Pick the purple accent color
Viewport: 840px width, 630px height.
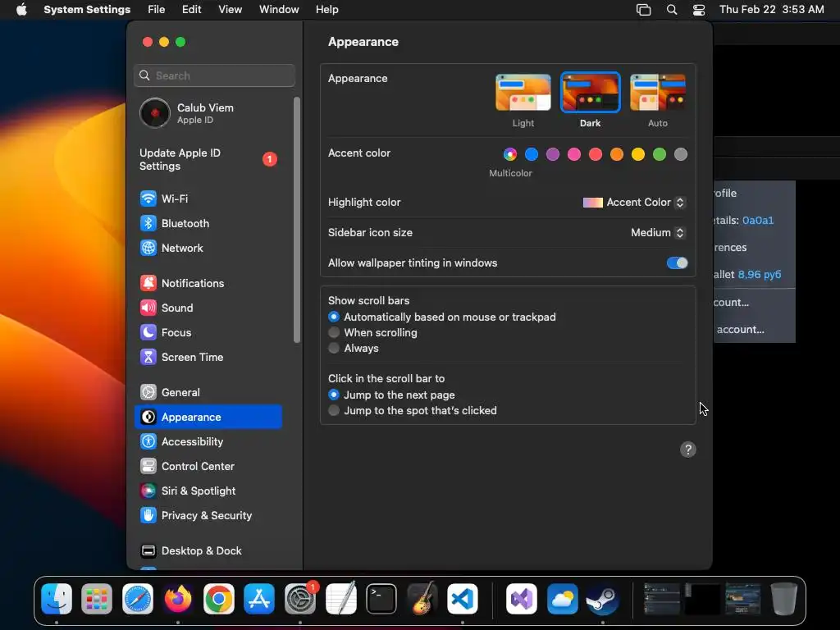coord(553,155)
